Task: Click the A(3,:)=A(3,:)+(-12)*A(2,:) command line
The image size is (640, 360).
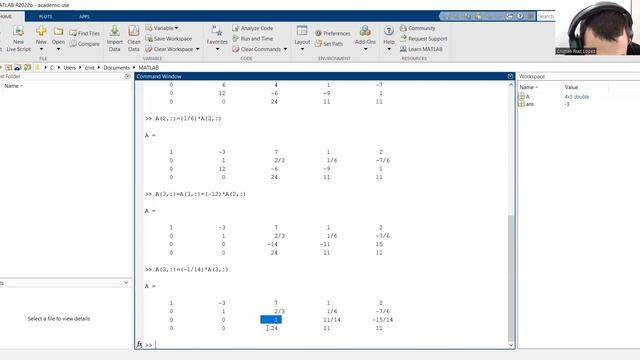Action: click(x=200, y=194)
